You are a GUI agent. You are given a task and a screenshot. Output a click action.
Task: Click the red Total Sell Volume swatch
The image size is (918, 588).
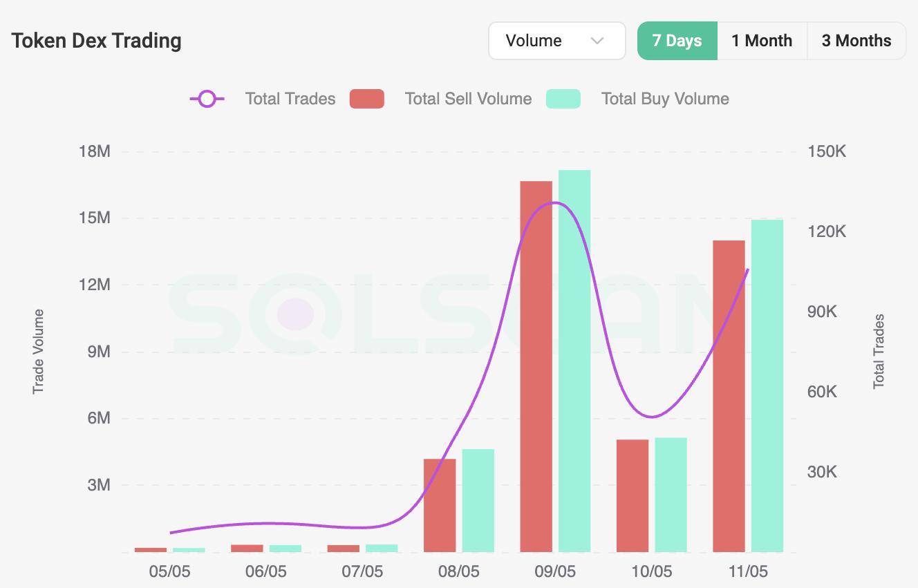pyautogui.click(x=366, y=99)
